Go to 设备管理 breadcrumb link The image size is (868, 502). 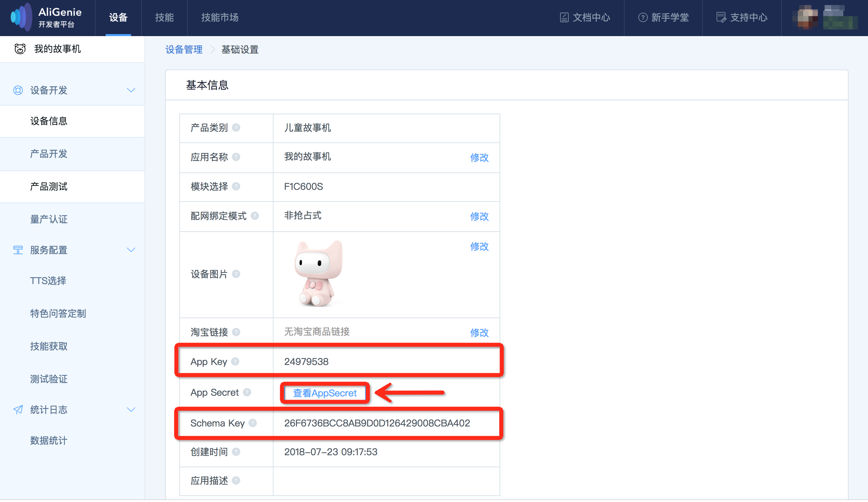coord(184,49)
